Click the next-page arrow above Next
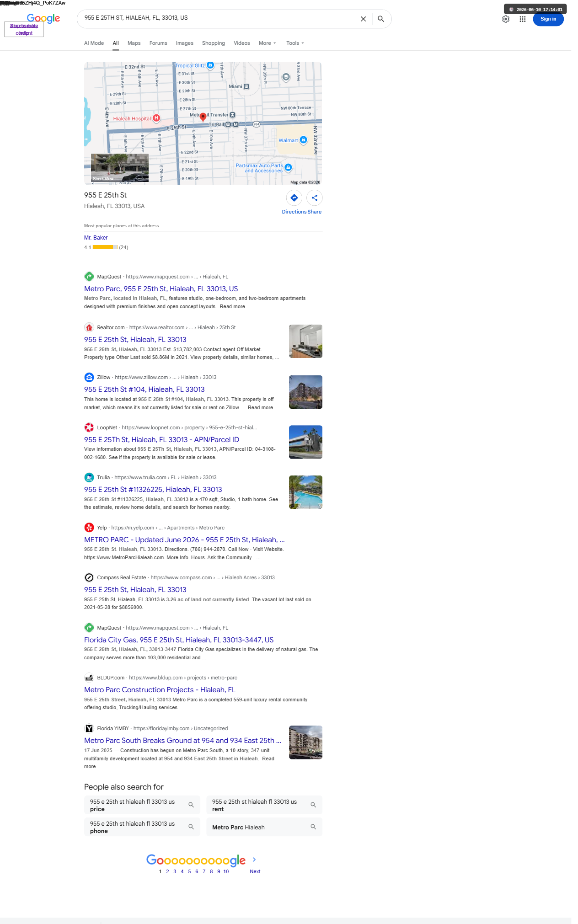Image resolution: width=578 pixels, height=924 pixels. (254, 860)
